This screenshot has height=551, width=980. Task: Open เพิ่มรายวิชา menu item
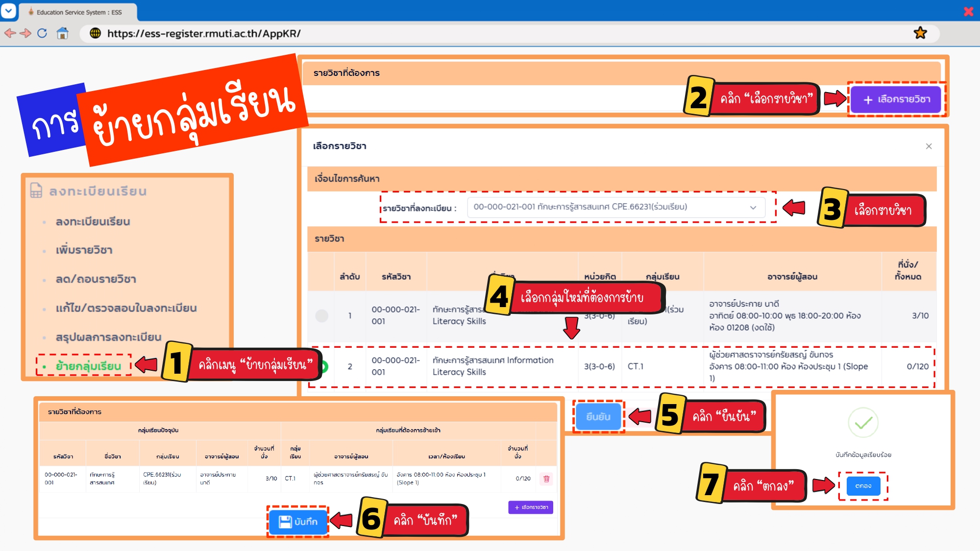click(84, 250)
